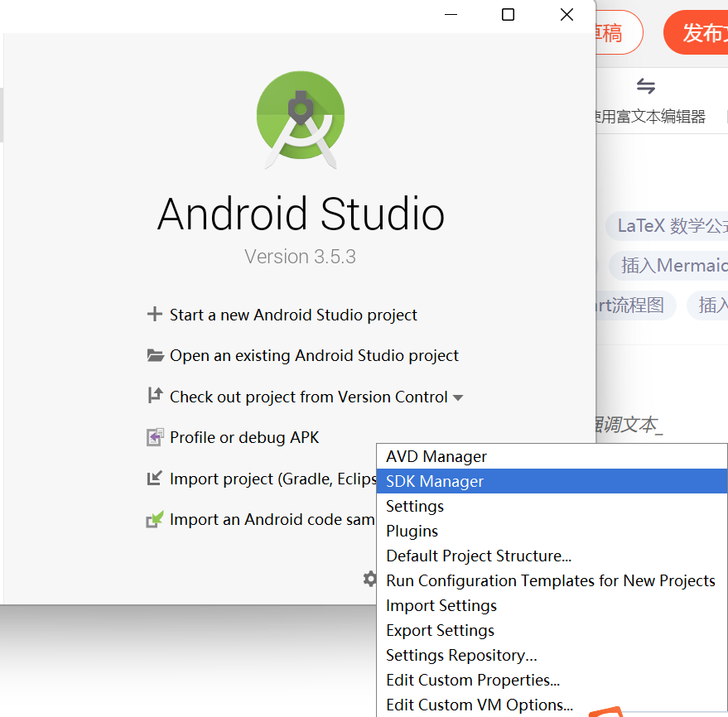Open an existing Android Studio project
Screen dimensions: 728x717
coord(315,356)
